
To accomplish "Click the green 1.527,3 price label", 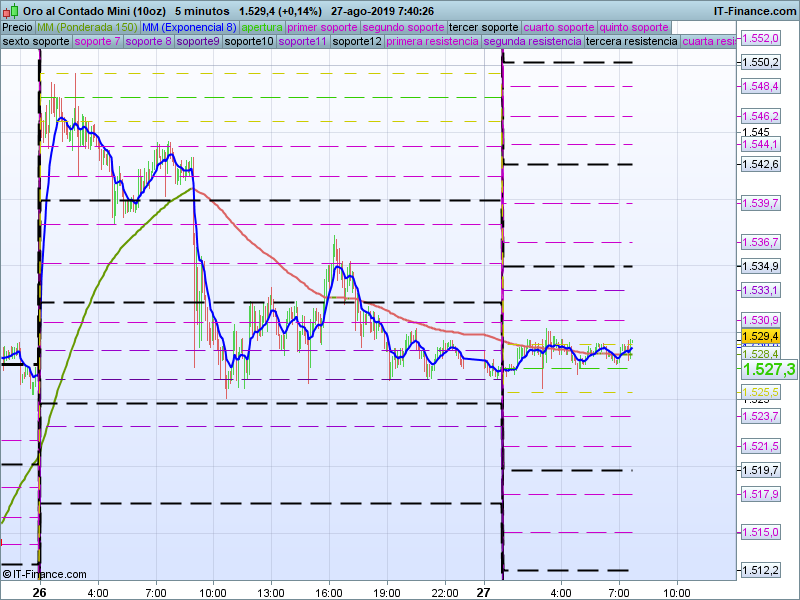I will point(769,370).
